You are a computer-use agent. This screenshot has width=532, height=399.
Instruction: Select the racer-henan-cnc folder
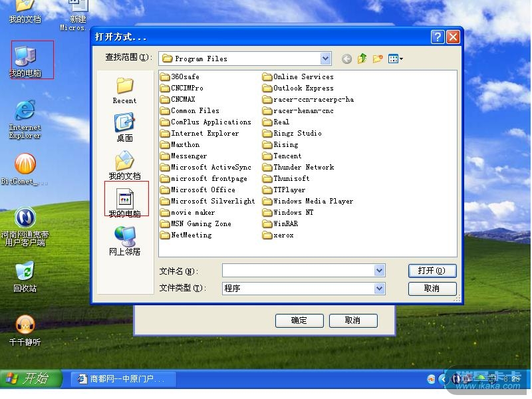[298, 110]
